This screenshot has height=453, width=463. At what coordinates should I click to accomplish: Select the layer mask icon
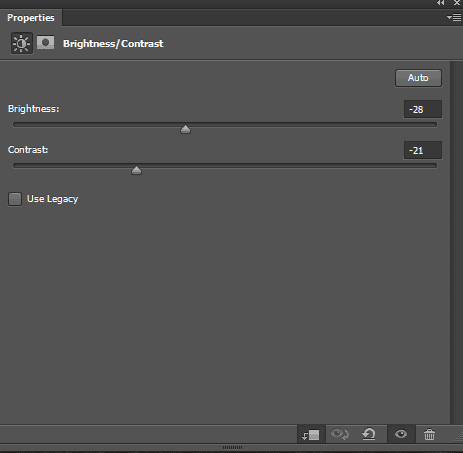[x=45, y=43]
